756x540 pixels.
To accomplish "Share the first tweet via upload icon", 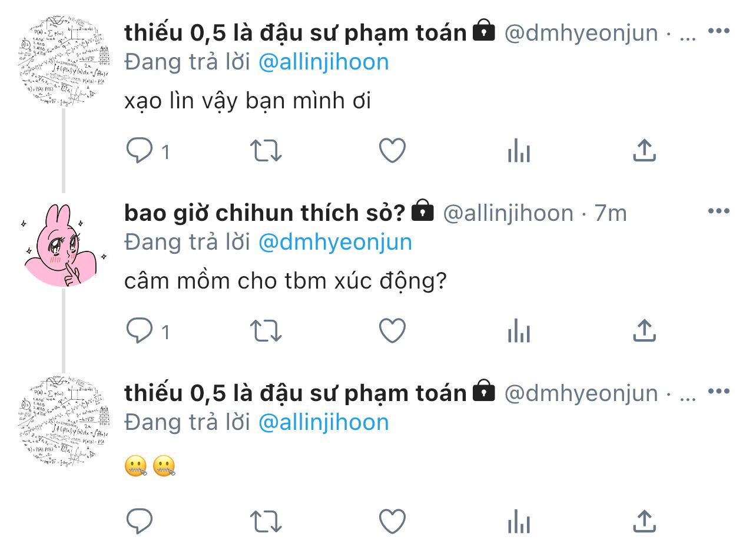I will tap(644, 150).
